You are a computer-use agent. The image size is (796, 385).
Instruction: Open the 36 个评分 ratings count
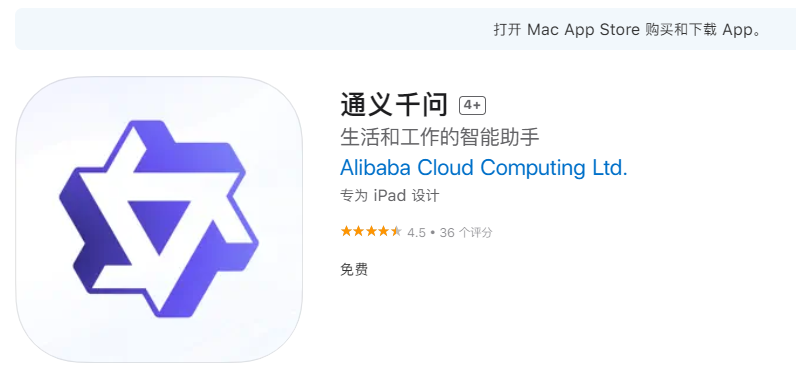click(466, 233)
